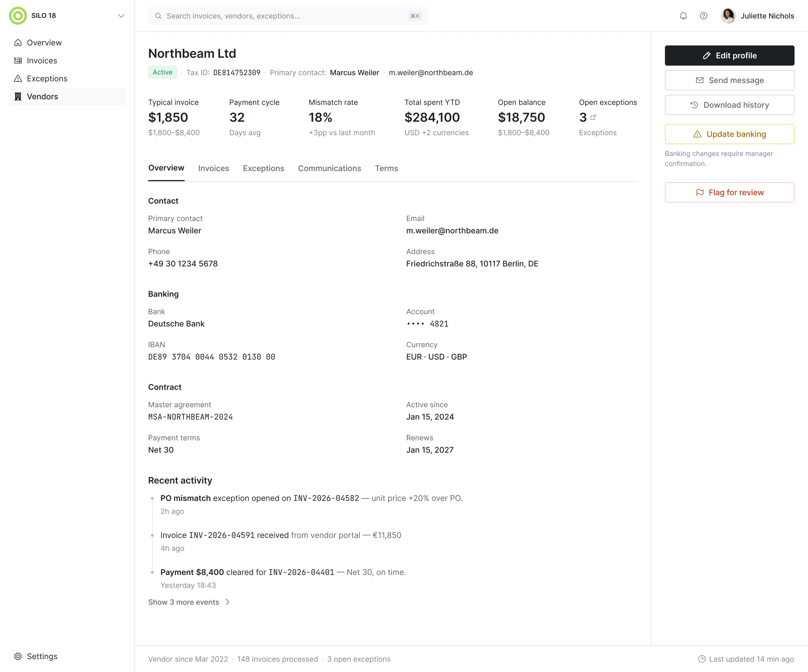808x672 pixels.
Task: Click the Flag for review button
Action: 729,192
